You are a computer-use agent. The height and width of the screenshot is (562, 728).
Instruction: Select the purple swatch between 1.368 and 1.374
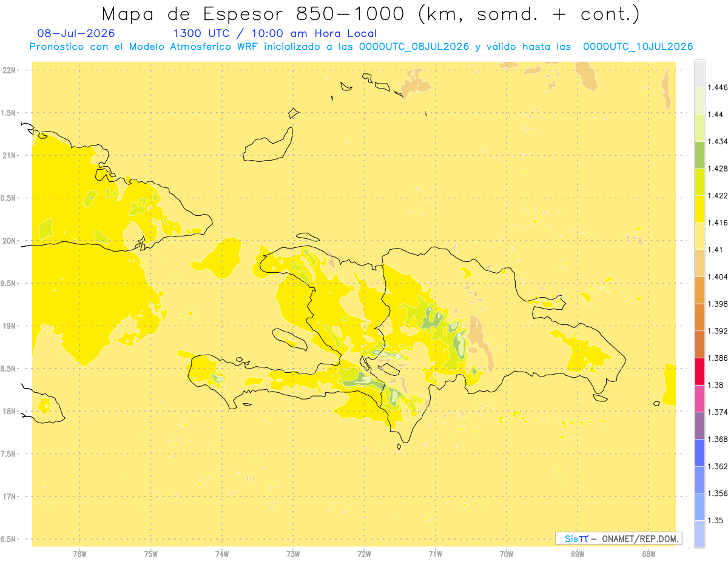(699, 426)
